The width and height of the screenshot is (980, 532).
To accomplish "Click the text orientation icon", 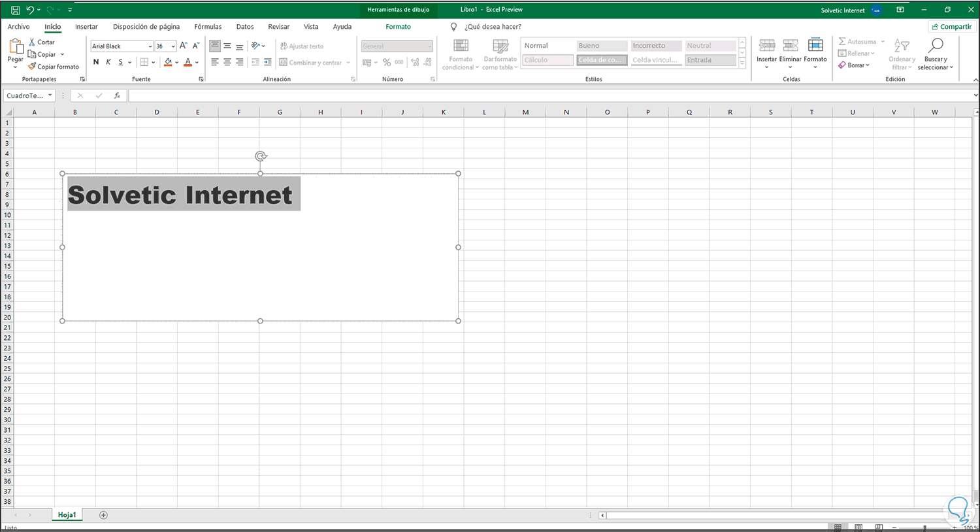I will pyautogui.click(x=256, y=46).
